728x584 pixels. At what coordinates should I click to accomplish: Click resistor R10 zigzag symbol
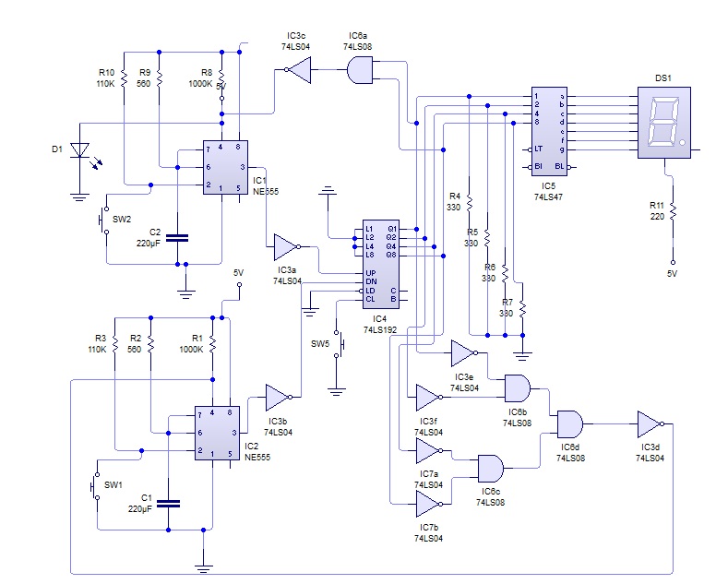[124, 78]
